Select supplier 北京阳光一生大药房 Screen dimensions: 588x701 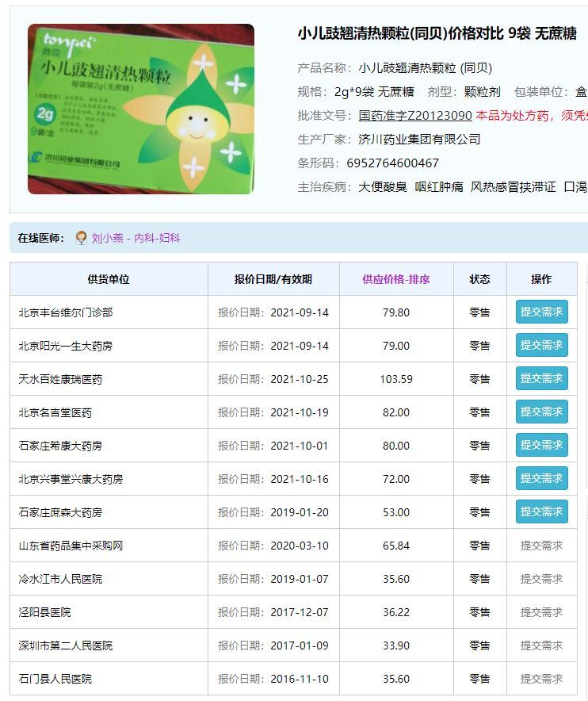[66, 346]
